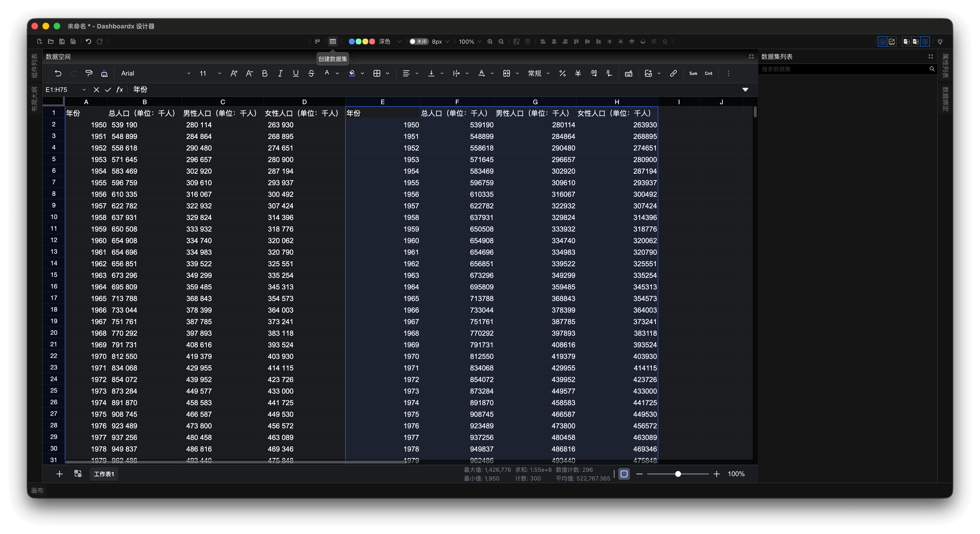The width and height of the screenshot is (980, 534).
Task: Insert a hyperlink via link icon
Action: pyautogui.click(x=673, y=74)
